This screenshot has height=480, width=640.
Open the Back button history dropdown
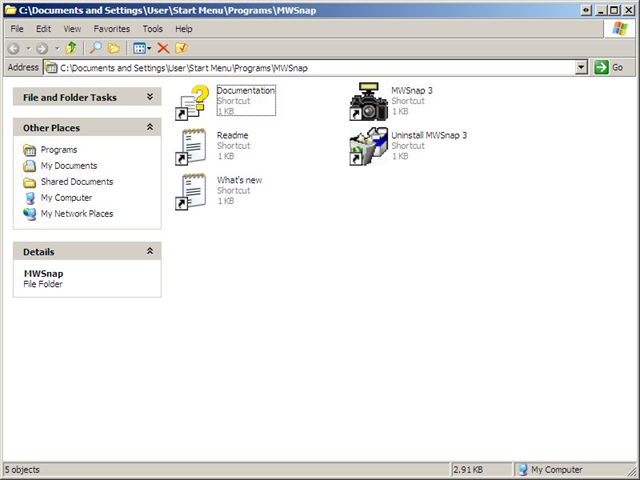tap(28, 49)
